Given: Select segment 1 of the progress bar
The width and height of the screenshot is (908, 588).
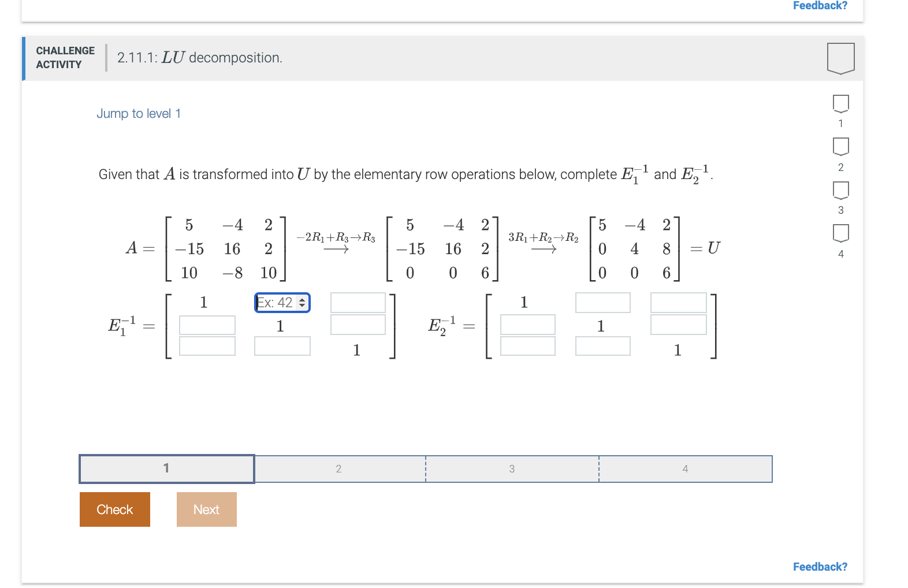Looking at the screenshot, I should tap(166, 468).
